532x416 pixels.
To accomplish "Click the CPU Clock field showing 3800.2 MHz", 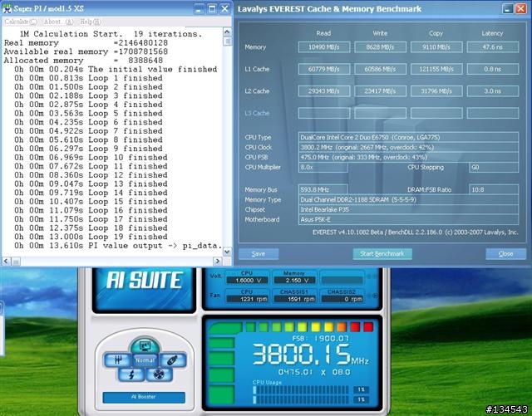I will [408, 147].
